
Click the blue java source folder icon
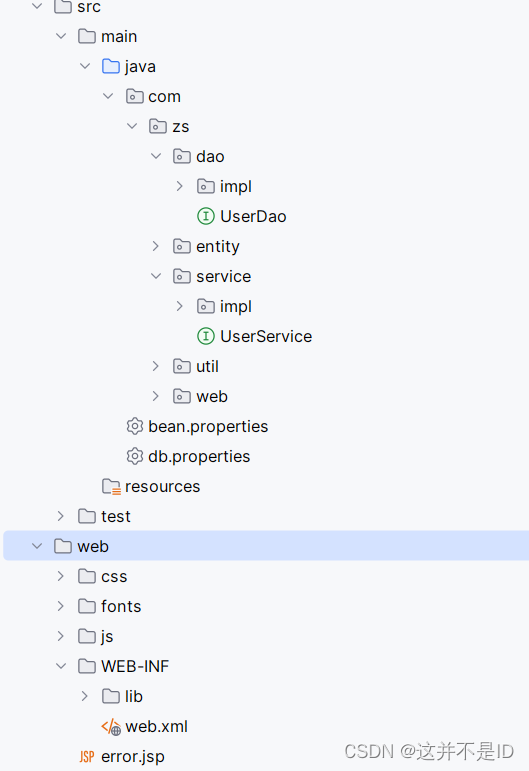pyautogui.click(x=111, y=66)
